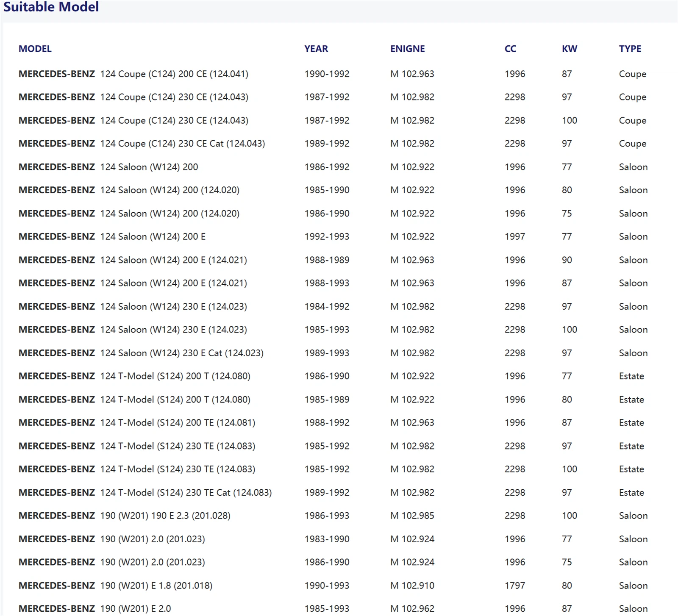Click the year range 1990-1993
Image resolution: width=678 pixels, height=616 pixels.
click(x=327, y=585)
